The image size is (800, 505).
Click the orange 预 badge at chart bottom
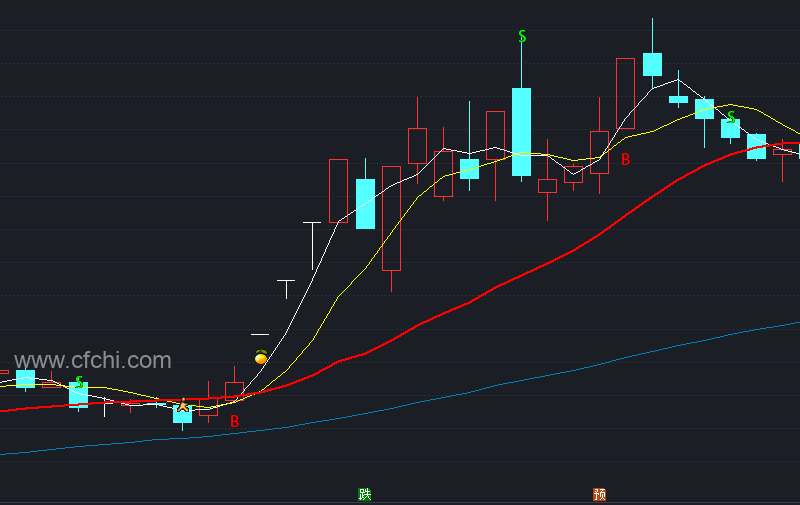[599, 494]
